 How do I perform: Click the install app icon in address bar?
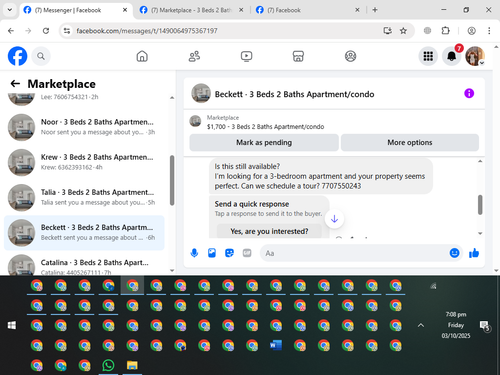pyautogui.click(x=387, y=31)
